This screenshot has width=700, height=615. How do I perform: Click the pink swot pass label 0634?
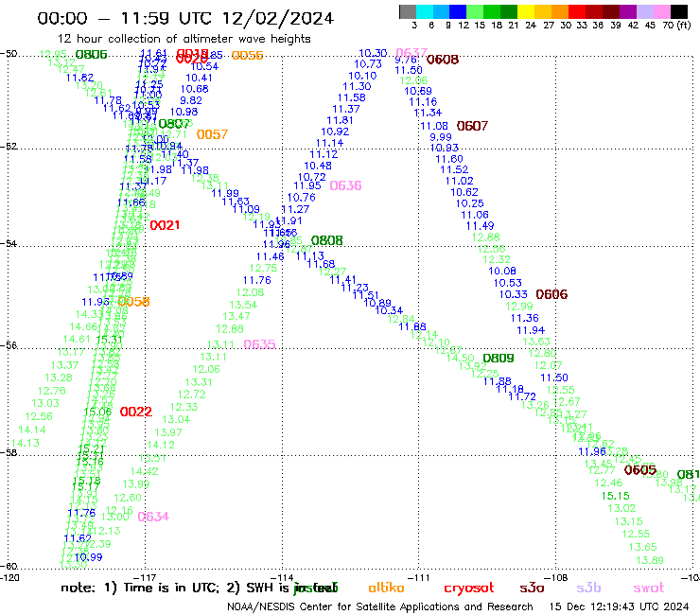(153, 518)
